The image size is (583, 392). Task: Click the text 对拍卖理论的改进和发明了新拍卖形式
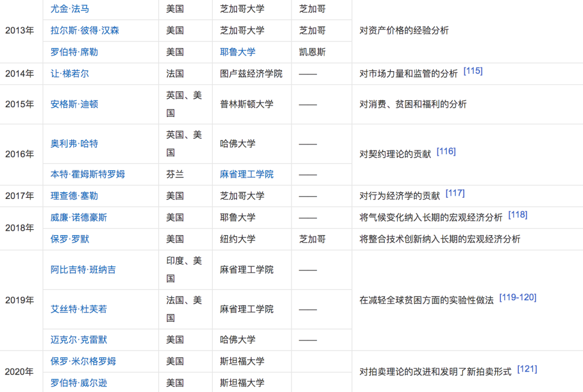click(x=436, y=372)
